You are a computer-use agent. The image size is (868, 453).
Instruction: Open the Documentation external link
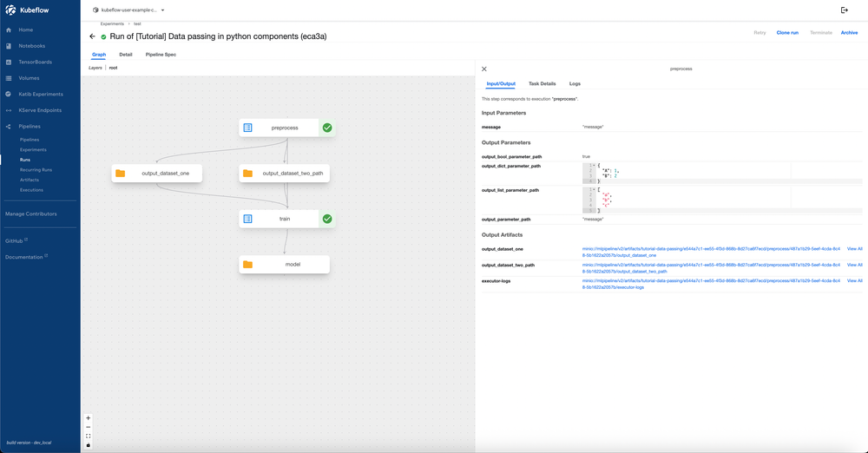(26, 257)
